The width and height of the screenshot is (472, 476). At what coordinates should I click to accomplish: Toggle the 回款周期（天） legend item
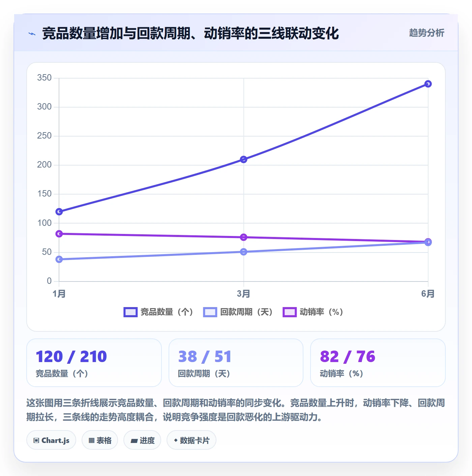238,312
